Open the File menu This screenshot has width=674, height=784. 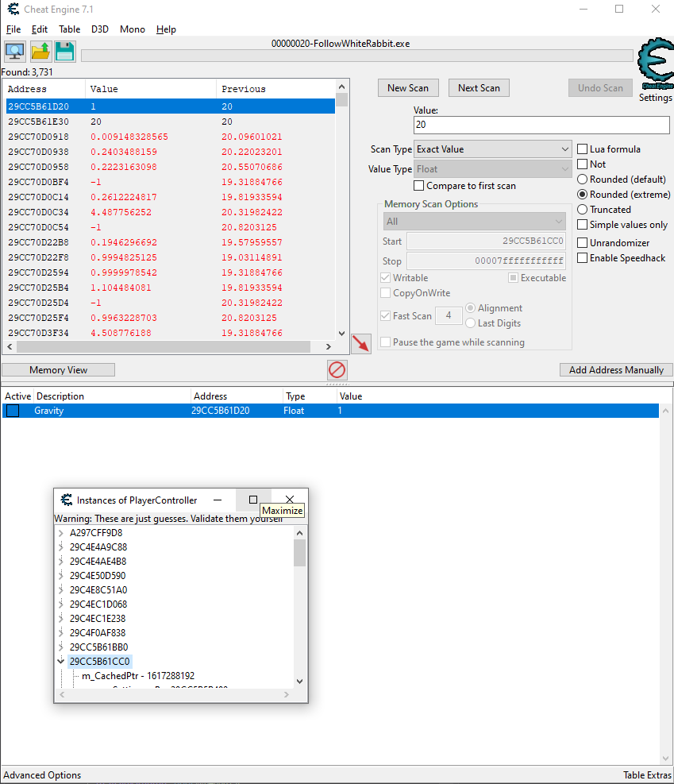pos(13,29)
